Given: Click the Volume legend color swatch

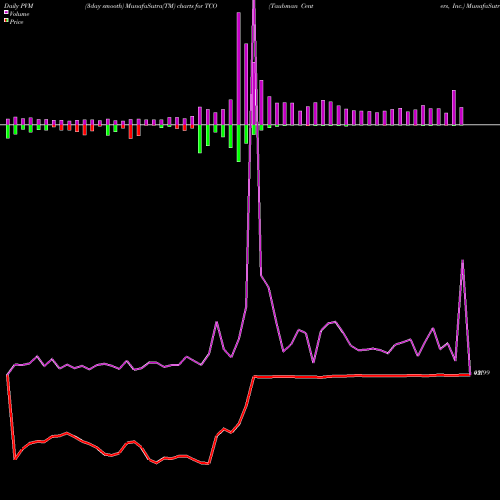Looking at the screenshot, I should [x=6, y=13].
